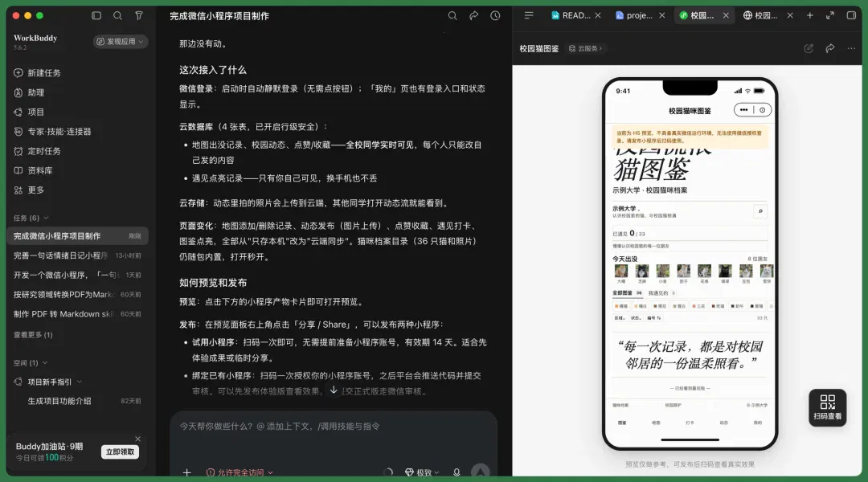The image size is (868, 482).
Task: Add a new preview tab with plus
Action: 810,15
